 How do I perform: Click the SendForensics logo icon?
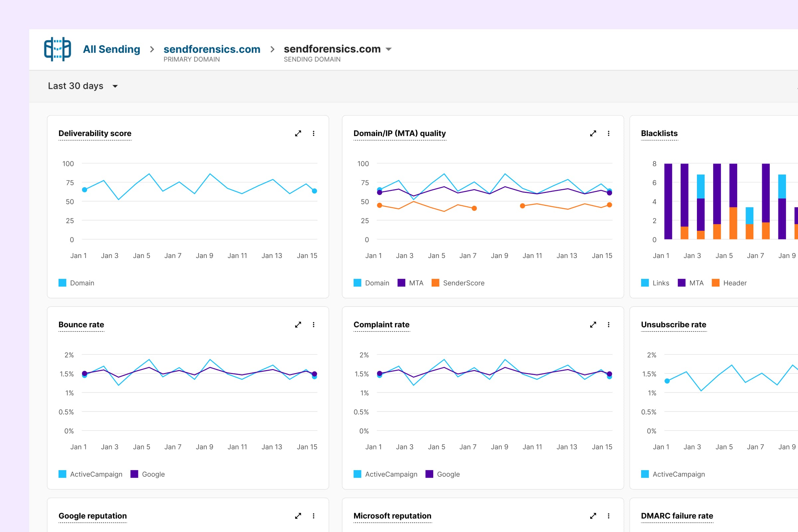point(57,49)
